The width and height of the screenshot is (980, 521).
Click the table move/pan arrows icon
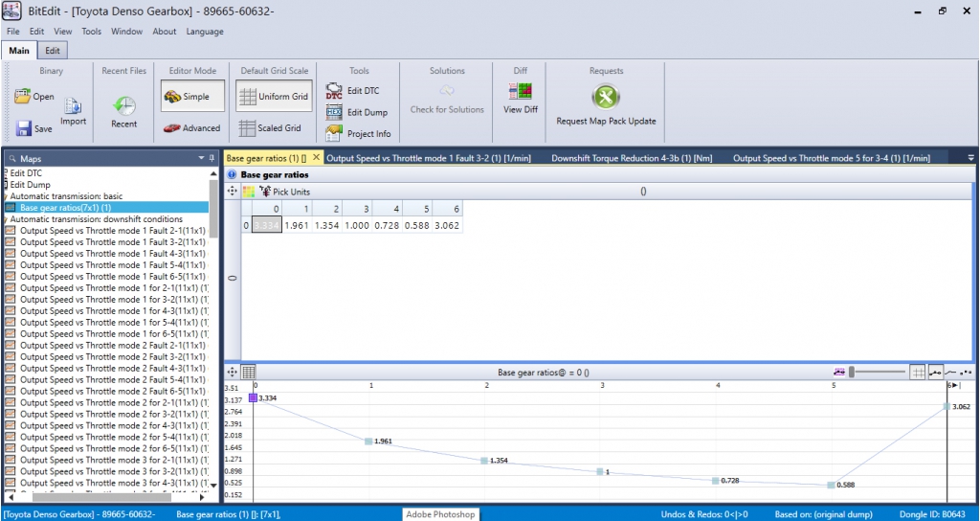pos(232,192)
